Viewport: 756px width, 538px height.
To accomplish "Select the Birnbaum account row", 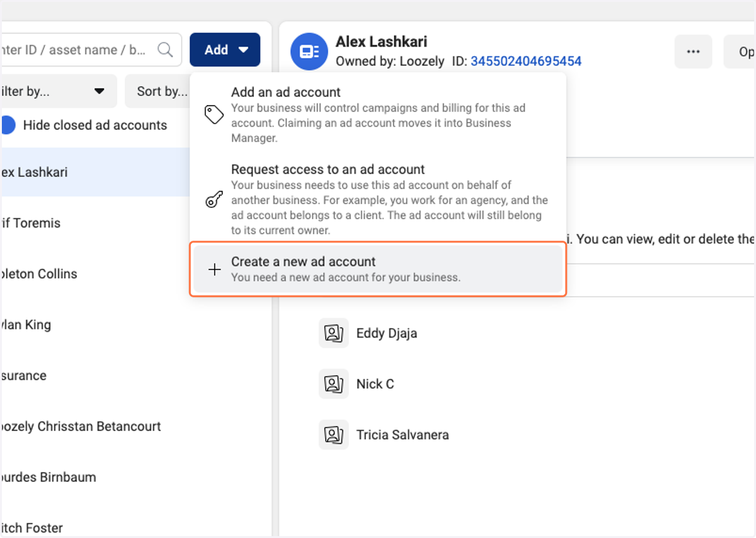I will [x=135, y=478].
